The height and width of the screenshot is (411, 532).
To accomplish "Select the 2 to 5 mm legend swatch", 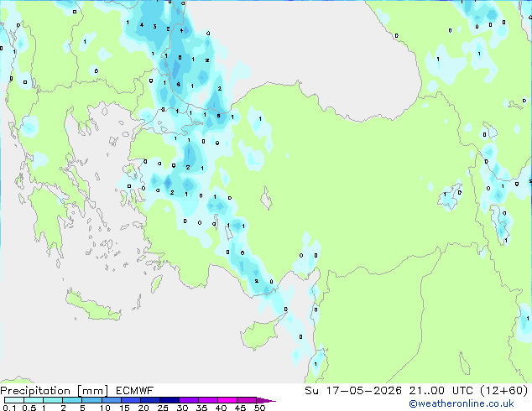I will coord(72,400).
